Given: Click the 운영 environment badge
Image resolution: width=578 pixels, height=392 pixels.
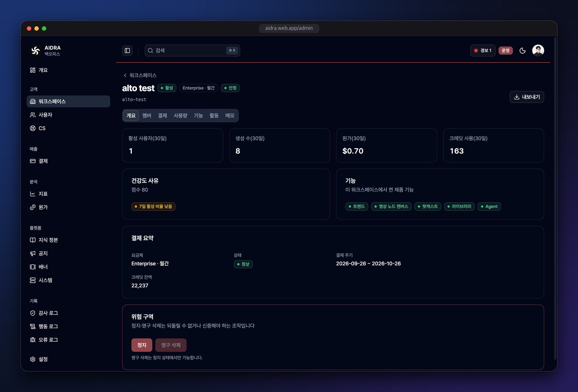Looking at the screenshot, I should click(505, 51).
